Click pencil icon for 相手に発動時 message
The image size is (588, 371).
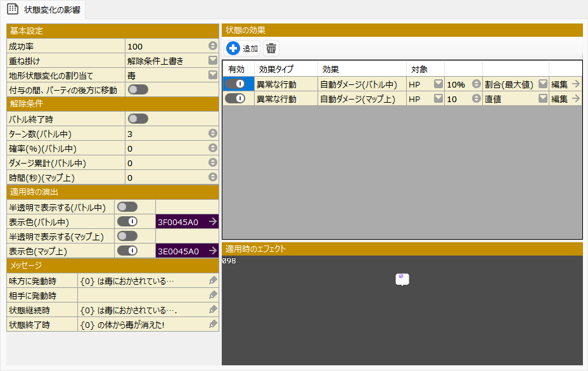click(213, 295)
